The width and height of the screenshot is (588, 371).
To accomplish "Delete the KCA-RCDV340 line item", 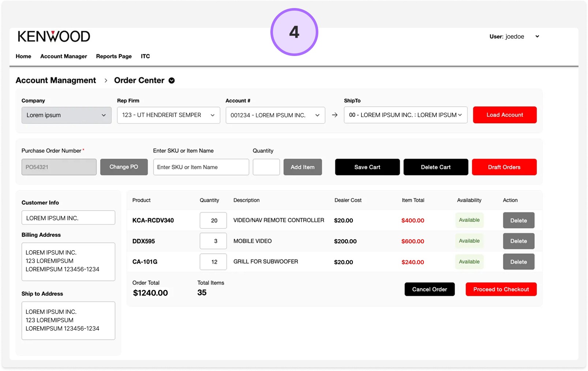I will (518, 220).
